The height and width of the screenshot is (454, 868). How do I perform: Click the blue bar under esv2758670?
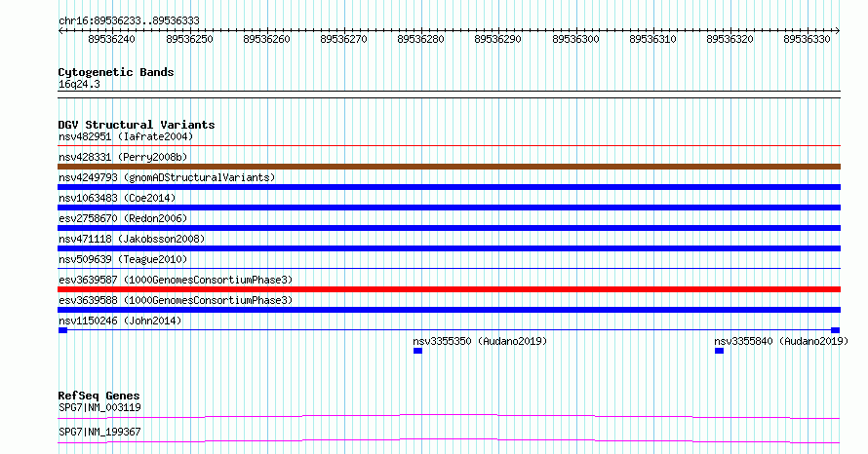pyautogui.click(x=449, y=228)
